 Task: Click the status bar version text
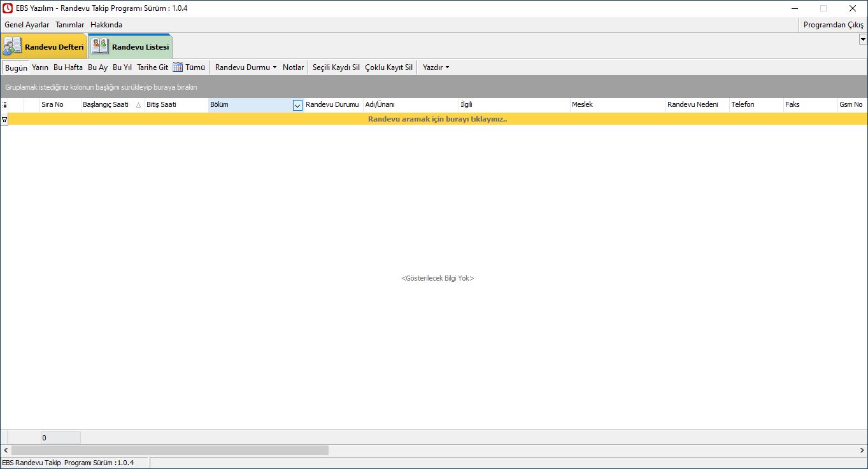(68, 463)
